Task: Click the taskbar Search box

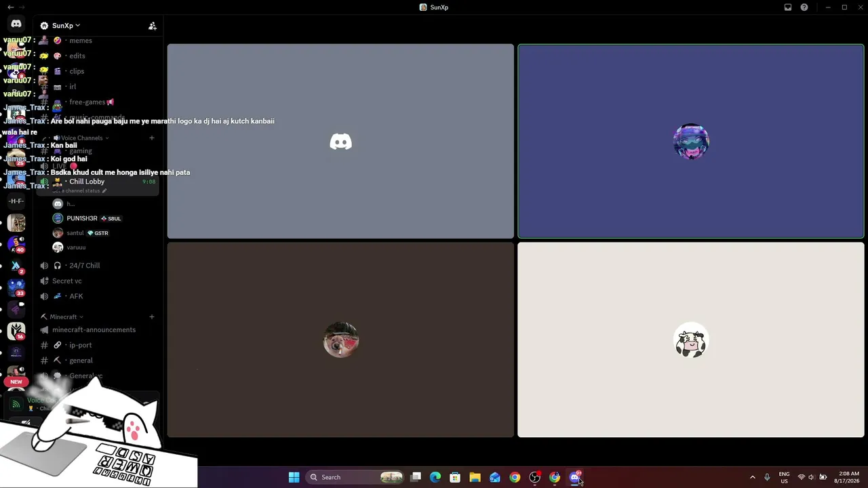Action: (356, 477)
